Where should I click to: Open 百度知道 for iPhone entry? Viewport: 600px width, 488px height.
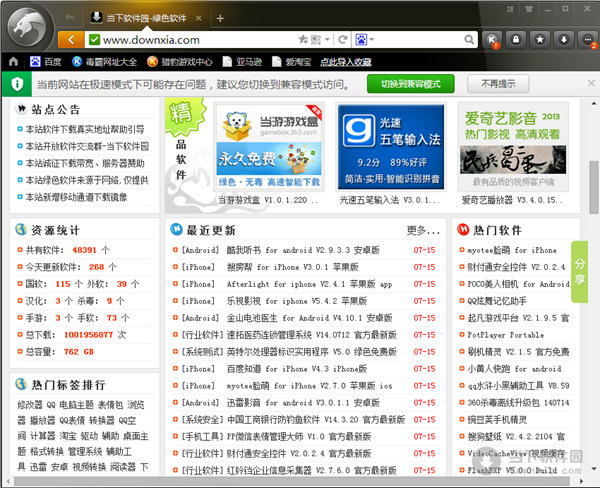coord(297,369)
